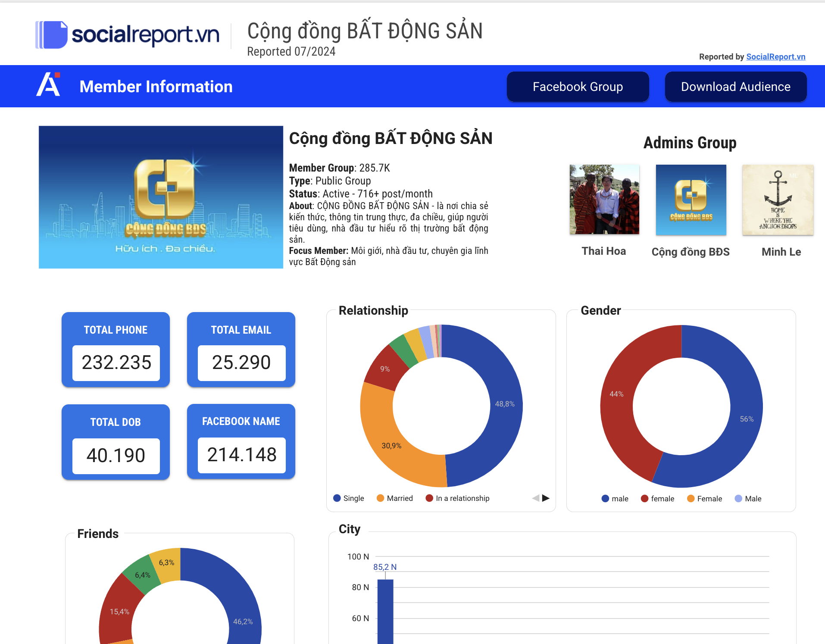Toggle the Single legend dot
The height and width of the screenshot is (644, 825).
tap(337, 498)
